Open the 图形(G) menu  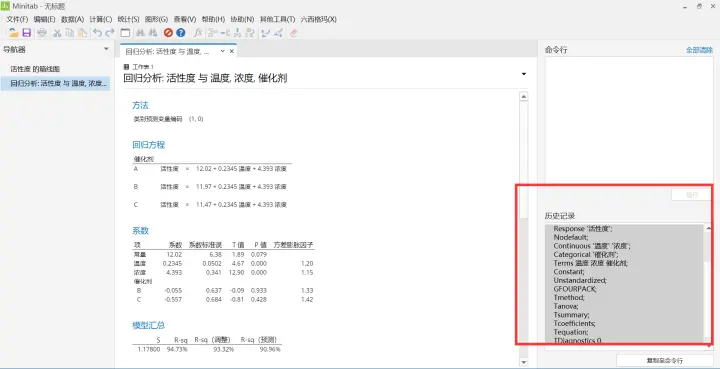click(x=156, y=19)
